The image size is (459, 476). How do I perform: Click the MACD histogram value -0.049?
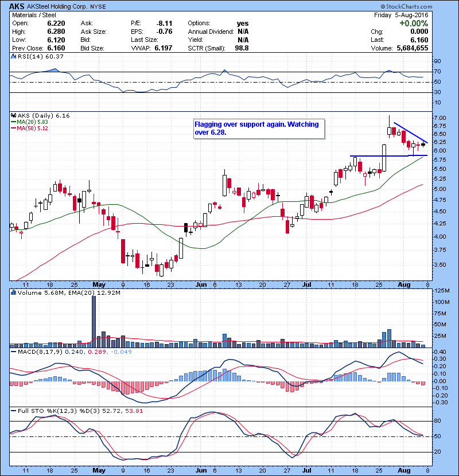pos(121,352)
